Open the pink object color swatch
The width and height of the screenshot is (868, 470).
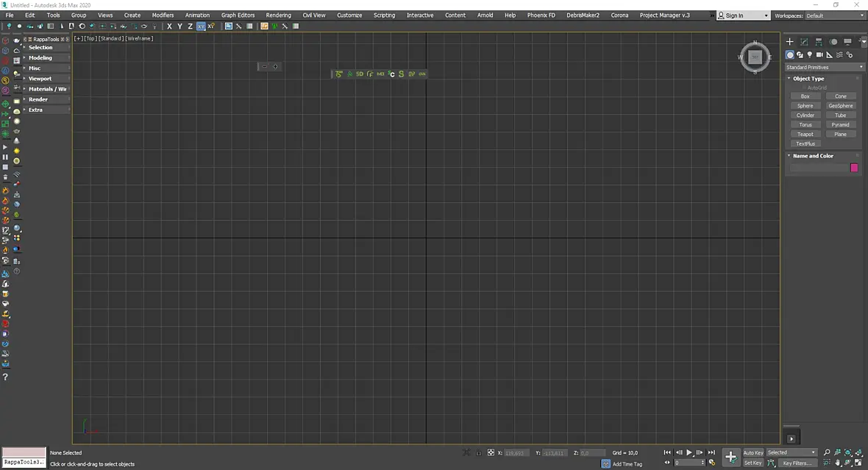coord(854,168)
